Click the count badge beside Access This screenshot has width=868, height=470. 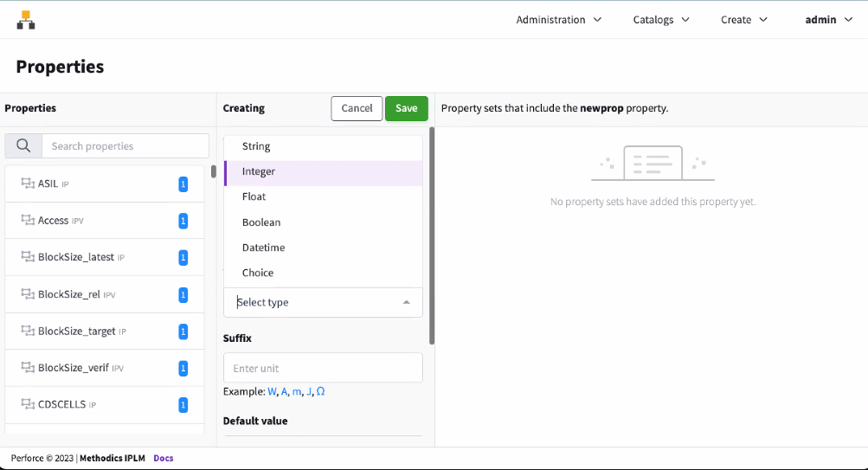tap(183, 221)
